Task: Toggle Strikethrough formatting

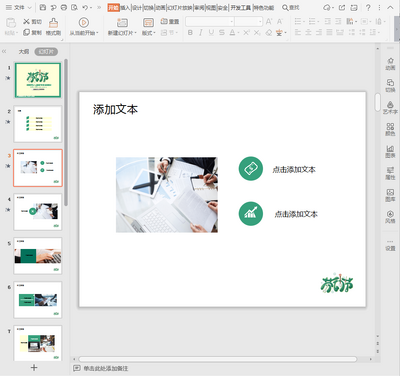Action: [x=222, y=33]
